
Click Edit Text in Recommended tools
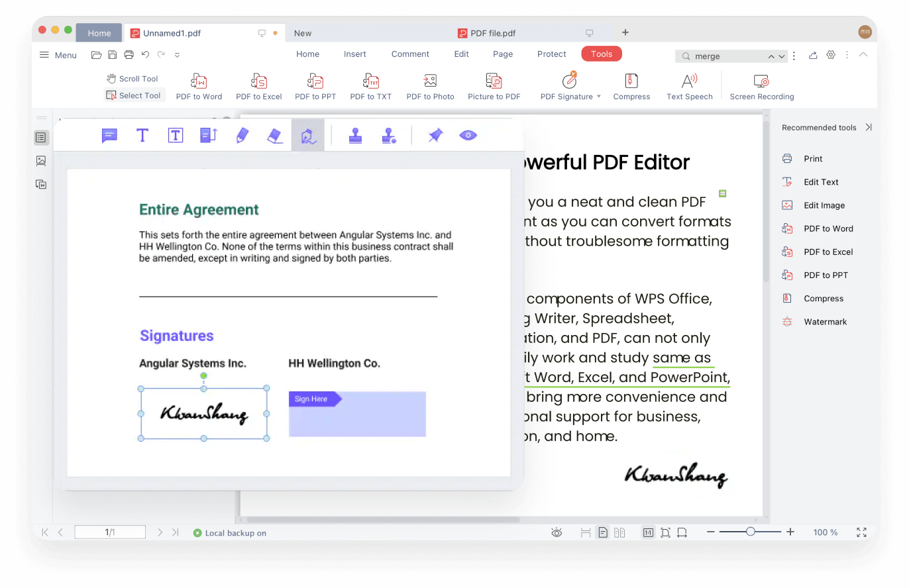pos(820,182)
